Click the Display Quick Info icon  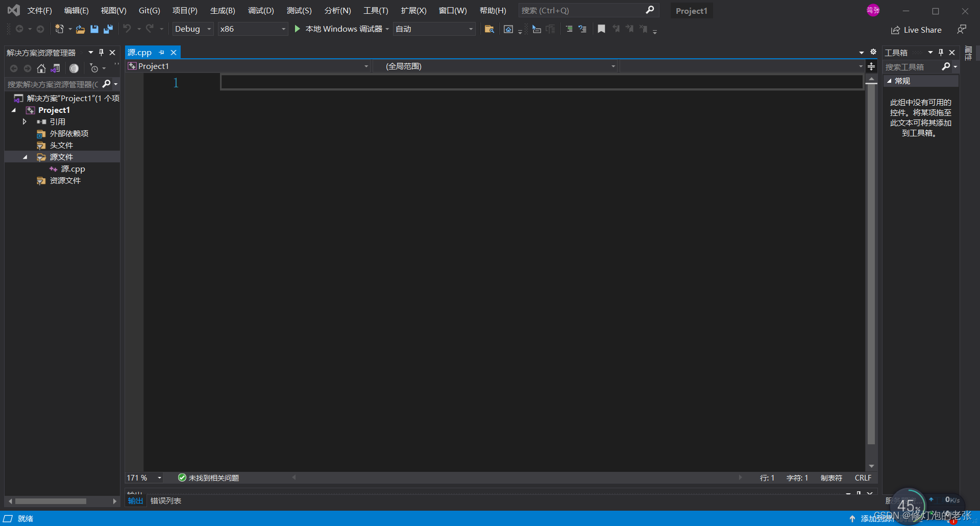tap(536, 29)
